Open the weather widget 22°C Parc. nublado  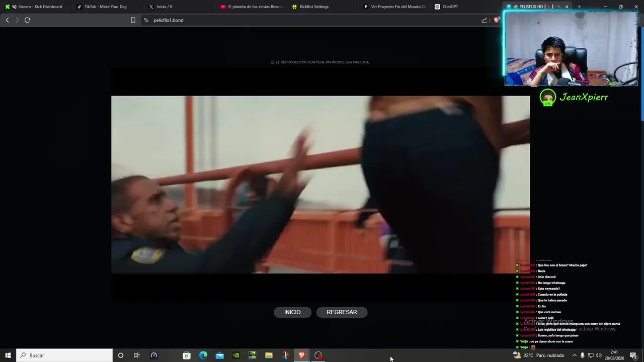pyautogui.click(x=538, y=355)
